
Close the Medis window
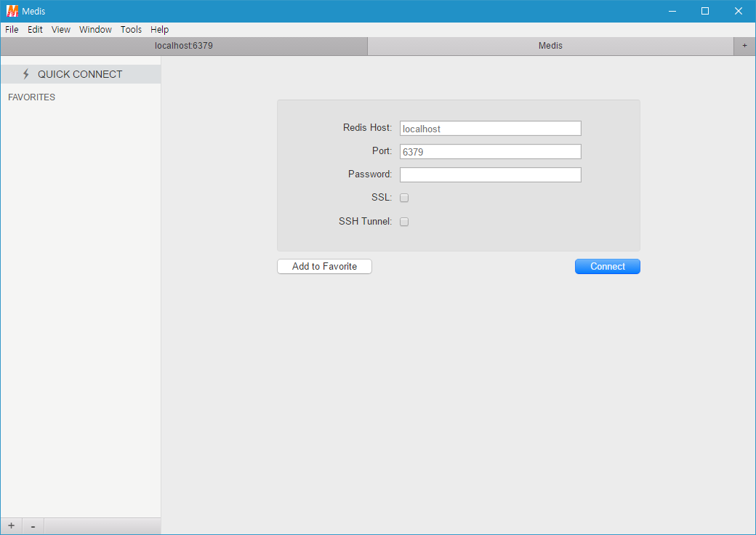tap(738, 11)
